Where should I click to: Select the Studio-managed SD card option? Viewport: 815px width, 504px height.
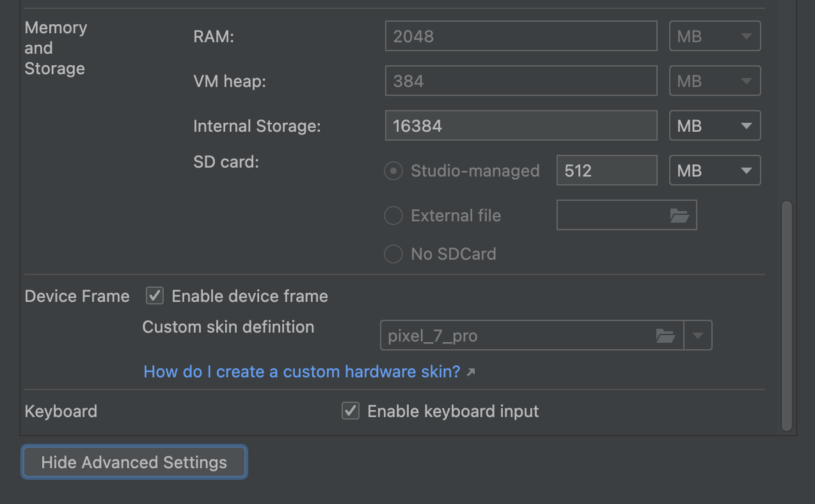[393, 171]
